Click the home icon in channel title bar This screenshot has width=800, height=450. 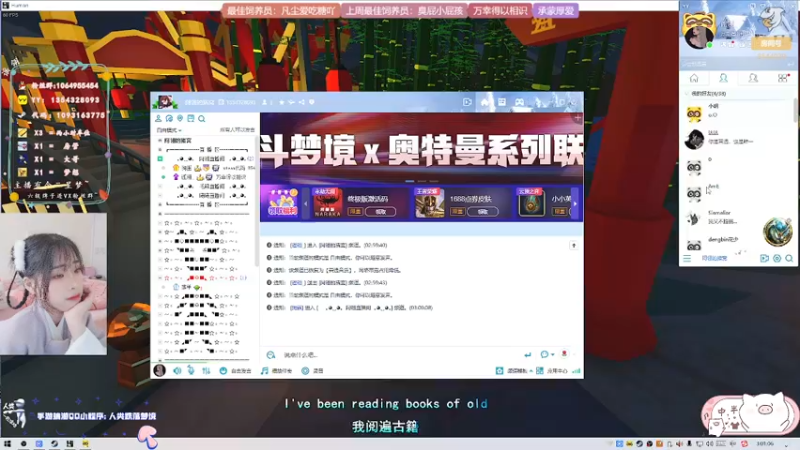(x=484, y=102)
